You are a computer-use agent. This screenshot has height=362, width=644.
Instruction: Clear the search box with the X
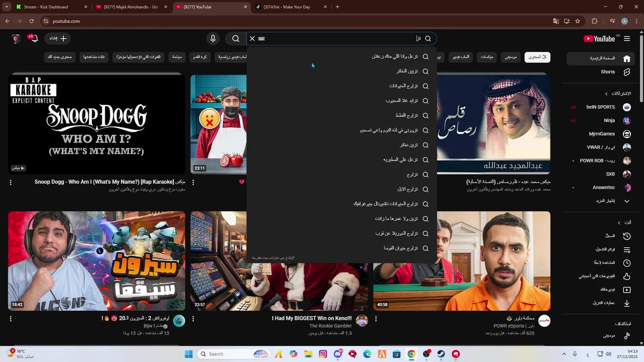(253, 39)
